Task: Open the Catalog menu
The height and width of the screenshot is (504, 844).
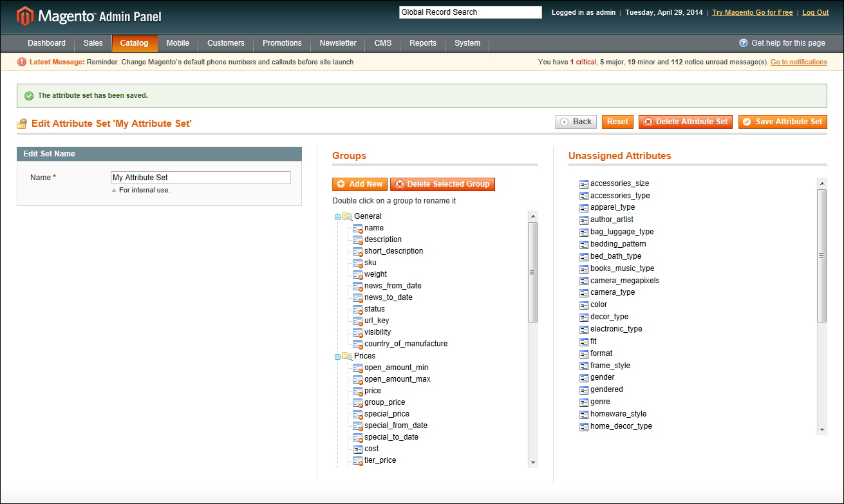Action: tap(135, 43)
